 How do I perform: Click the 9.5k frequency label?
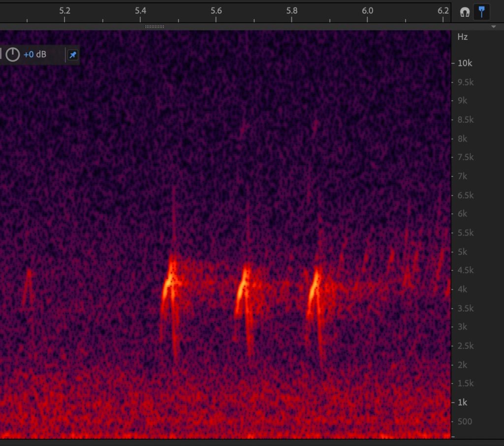coord(466,83)
